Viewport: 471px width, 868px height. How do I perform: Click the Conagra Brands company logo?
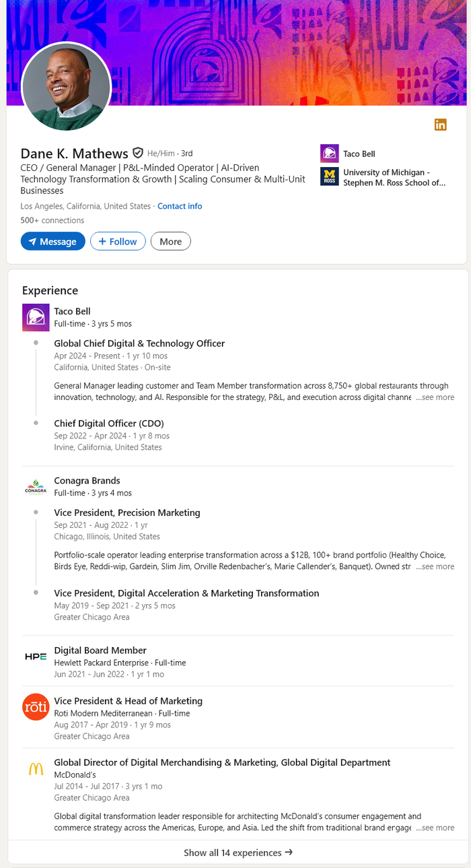coord(36,486)
